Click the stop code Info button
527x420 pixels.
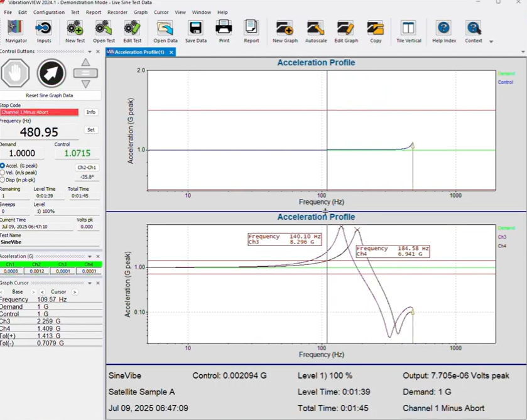(90, 112)
